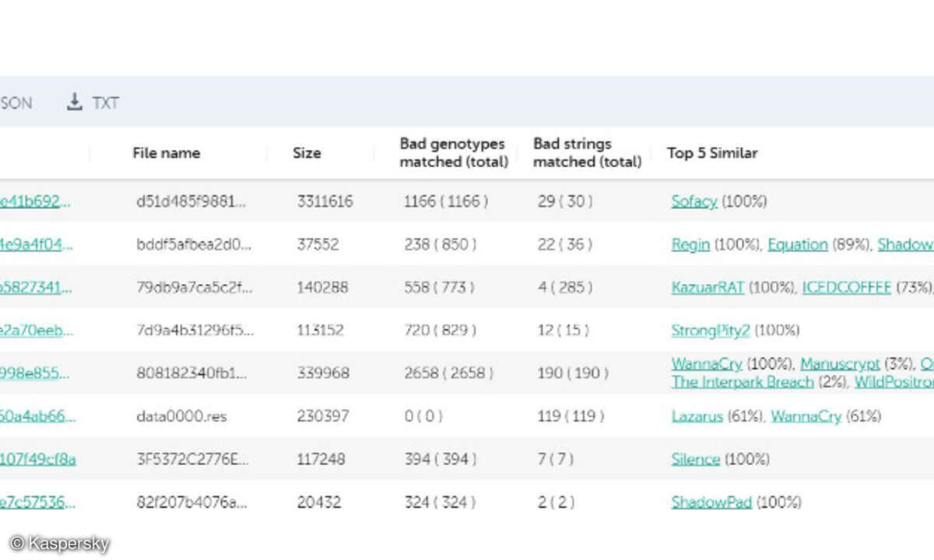Viewport: 934px width, 560px height.
Task: Open the WannaCry link in the data0000.res row
Action: tap(806, 416)
